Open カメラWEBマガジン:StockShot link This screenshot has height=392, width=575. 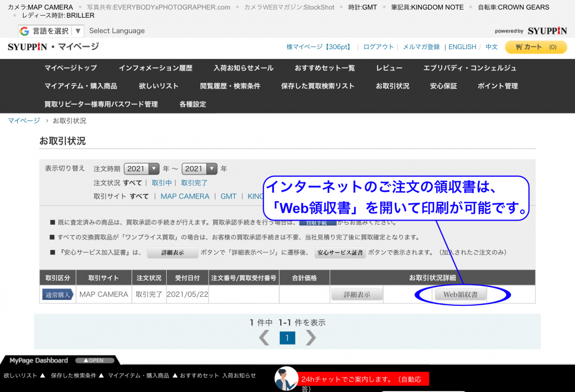point(290,7)
